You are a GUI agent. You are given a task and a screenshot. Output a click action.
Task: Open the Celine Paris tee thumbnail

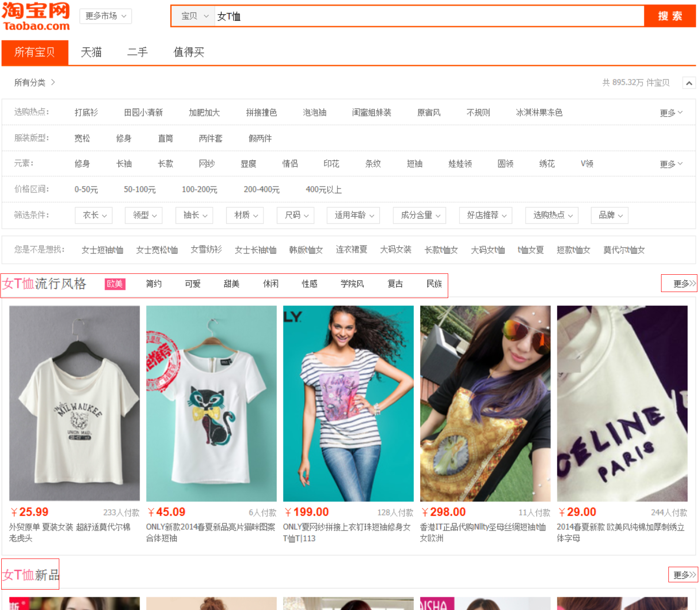[622, 403]
